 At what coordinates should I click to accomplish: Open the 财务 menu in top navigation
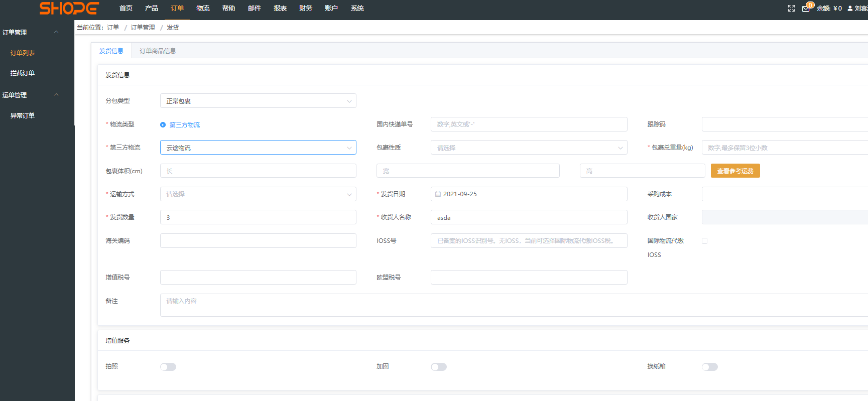305,9
